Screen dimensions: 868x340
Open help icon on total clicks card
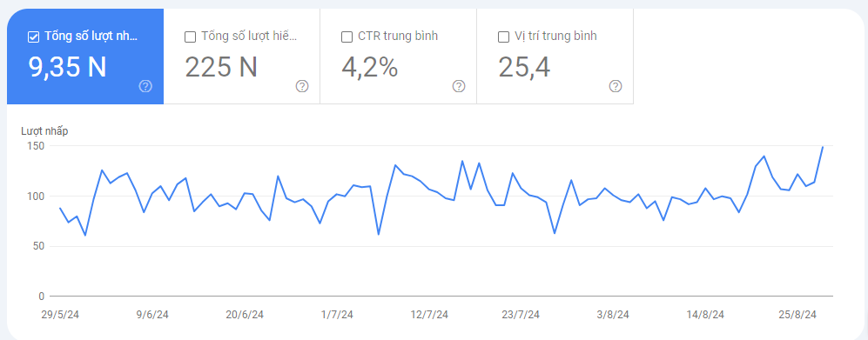(145, 86)
